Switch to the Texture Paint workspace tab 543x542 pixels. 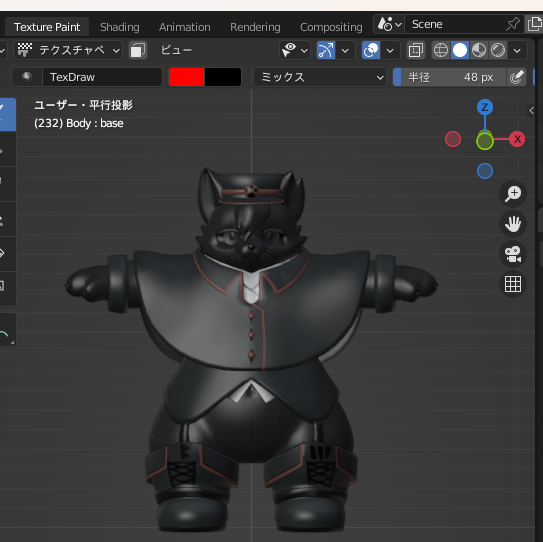(47, 27)
